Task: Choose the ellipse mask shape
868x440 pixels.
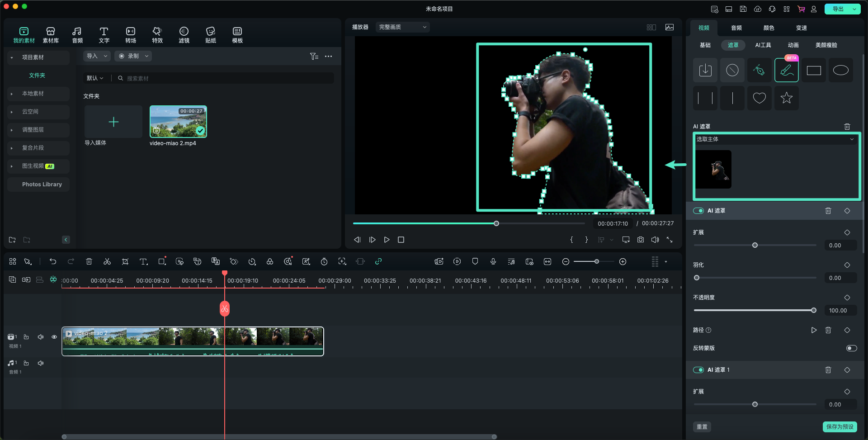Action: pos(840,71)
